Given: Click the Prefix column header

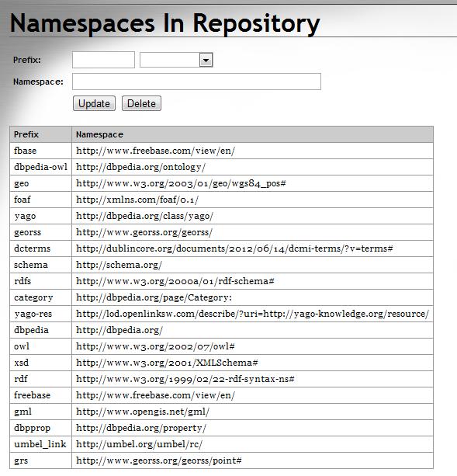Looking at the screenshot, I should click(x=40, y=134).
